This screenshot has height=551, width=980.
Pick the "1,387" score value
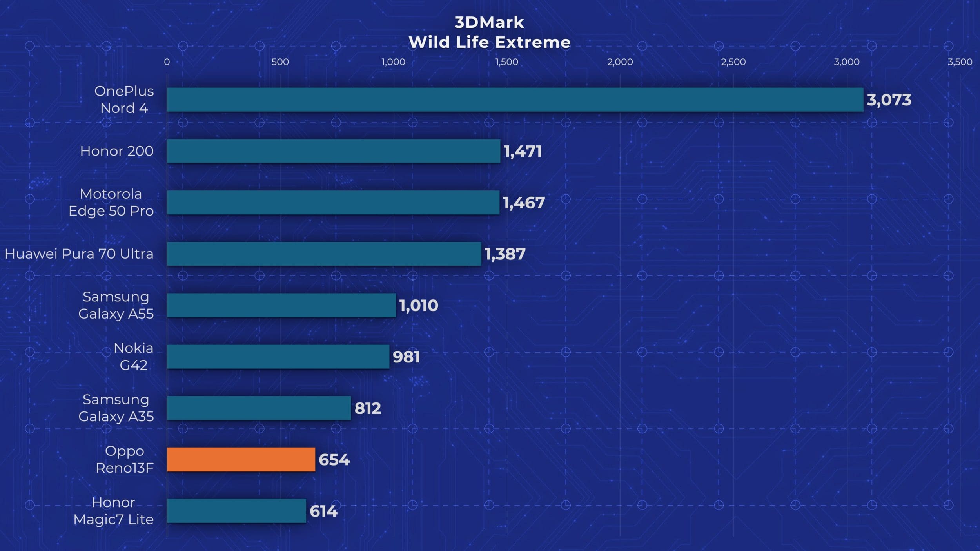pyautogui.click(x=505, y=254)
